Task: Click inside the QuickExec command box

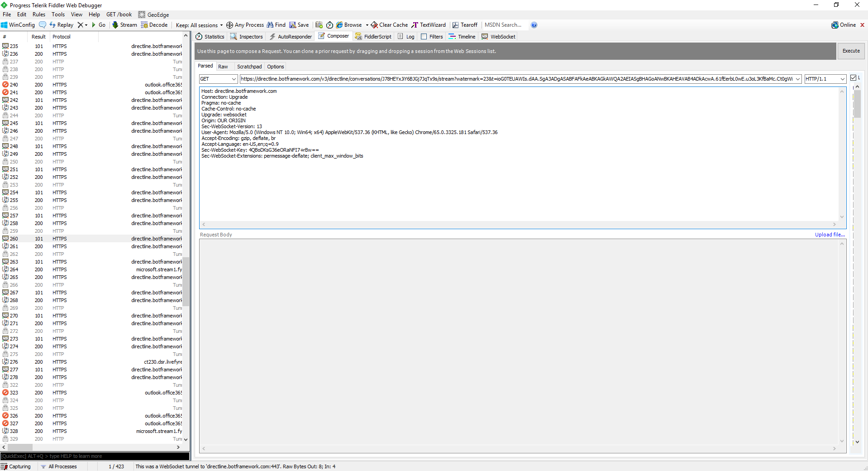Action: (x=91, y=457)
